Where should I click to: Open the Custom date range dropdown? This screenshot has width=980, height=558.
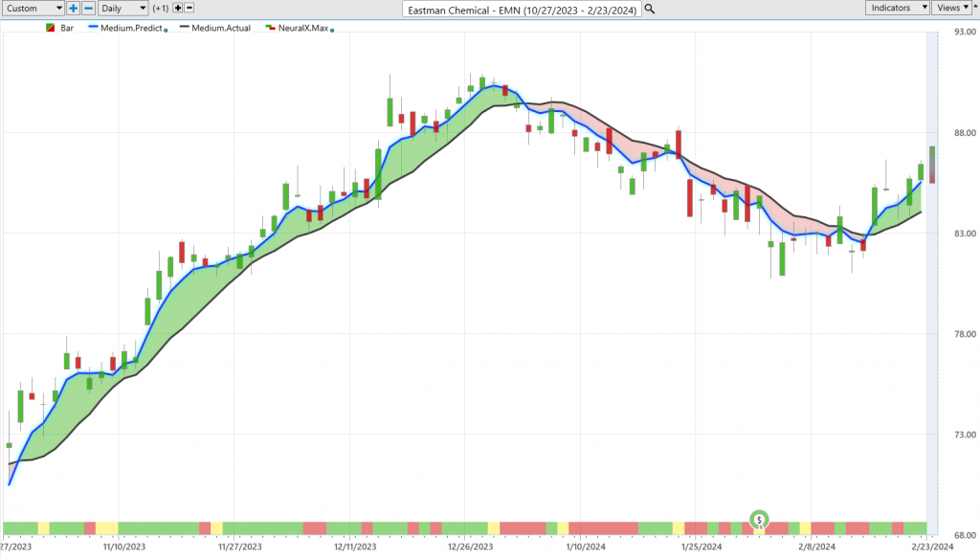click(x=33, y=8)
